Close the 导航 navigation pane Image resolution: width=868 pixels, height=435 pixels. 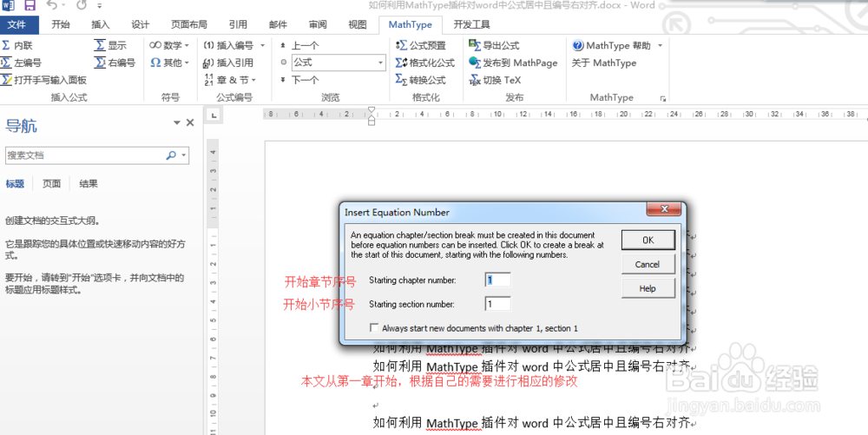pos(190,123)
